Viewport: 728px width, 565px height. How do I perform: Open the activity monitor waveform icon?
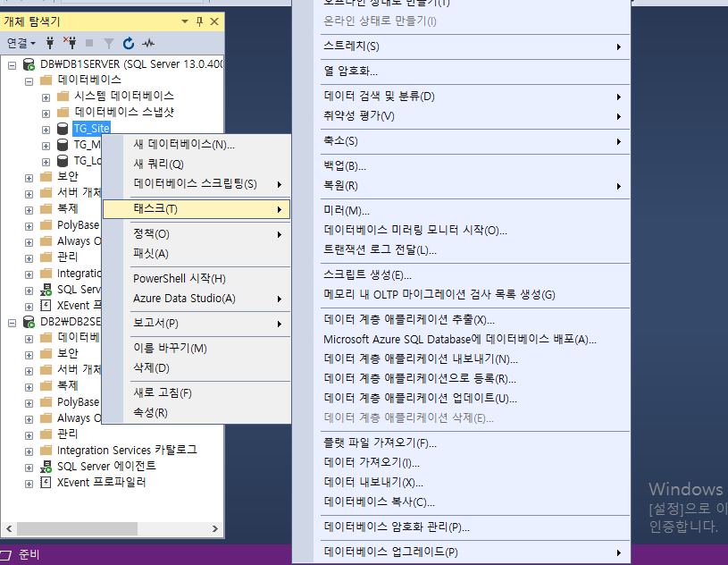tap(148, 44)
